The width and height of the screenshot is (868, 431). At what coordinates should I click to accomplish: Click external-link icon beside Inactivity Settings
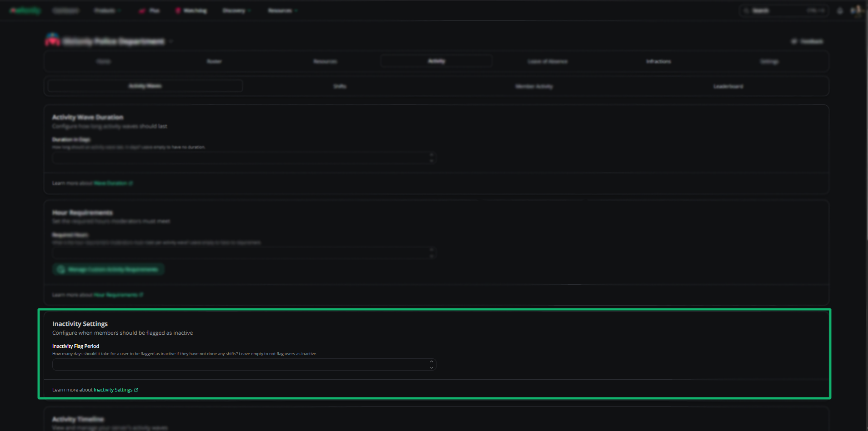tap(136, 390)
